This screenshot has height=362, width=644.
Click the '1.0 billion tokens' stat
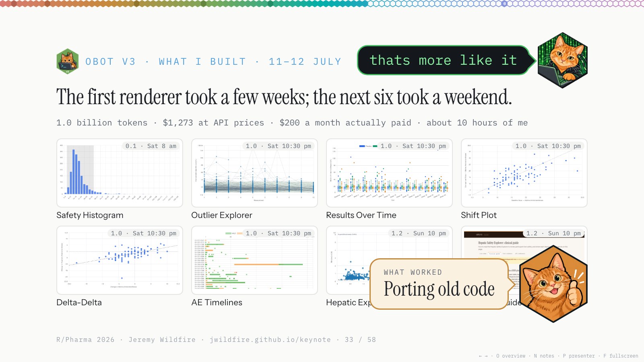pos(102,123)
